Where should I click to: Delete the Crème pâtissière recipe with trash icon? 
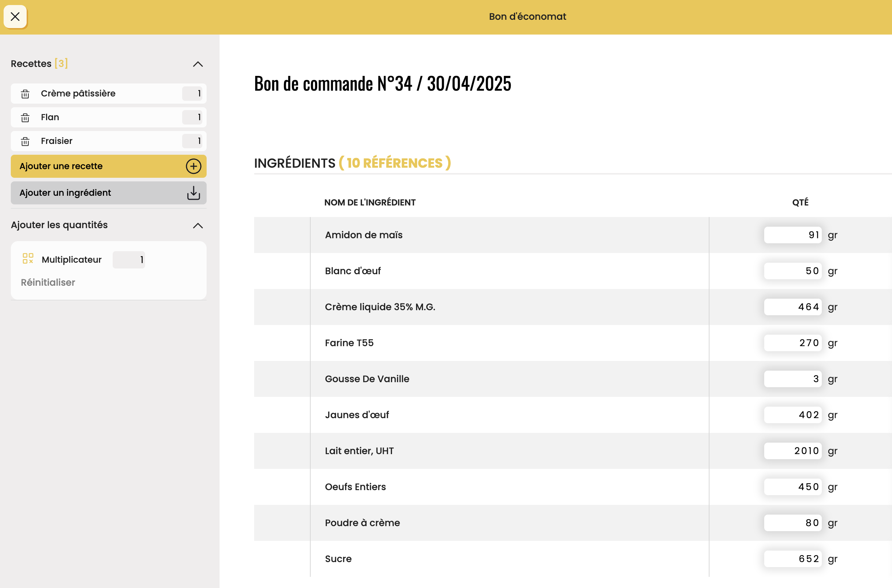point(25,94)
